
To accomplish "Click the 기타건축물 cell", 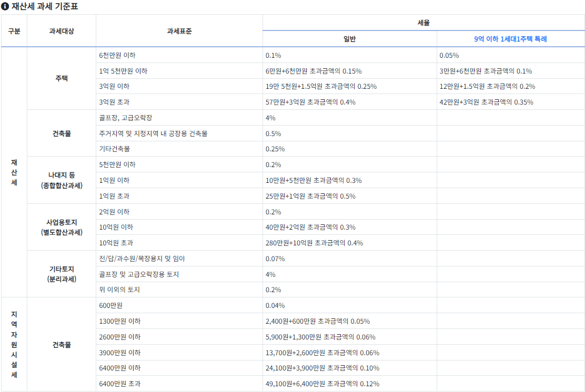I will (x=179, y=149).
